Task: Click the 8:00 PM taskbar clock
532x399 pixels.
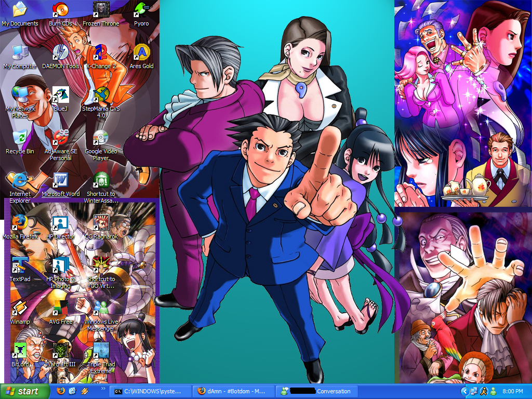Action: coord(512,391)
